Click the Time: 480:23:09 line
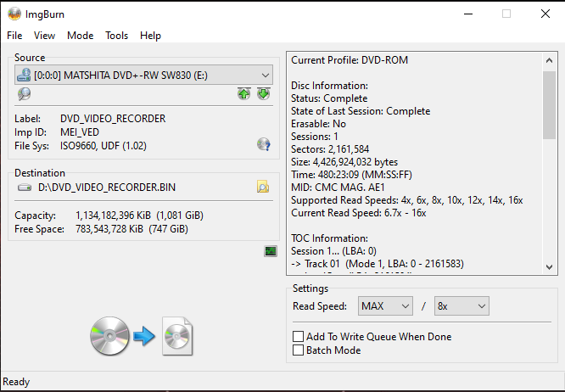This screenshot has height=392, width=565. click(x=351, y=175)
